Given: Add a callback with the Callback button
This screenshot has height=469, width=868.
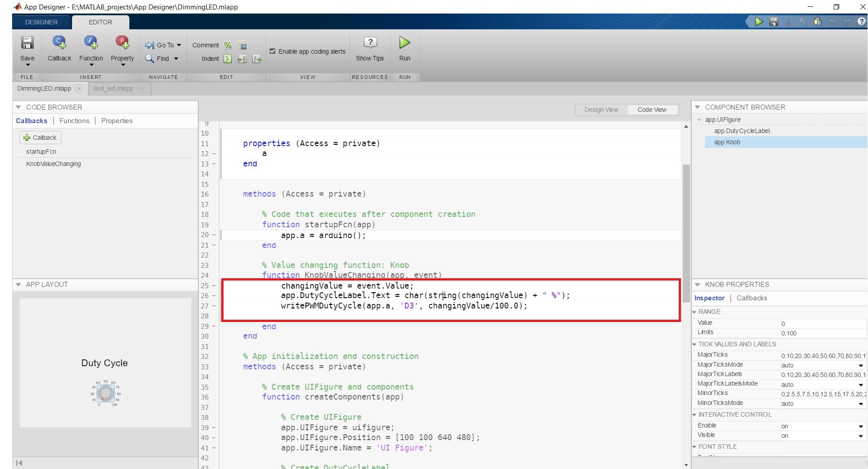Looking at the screenshot, I should (40, 138).
